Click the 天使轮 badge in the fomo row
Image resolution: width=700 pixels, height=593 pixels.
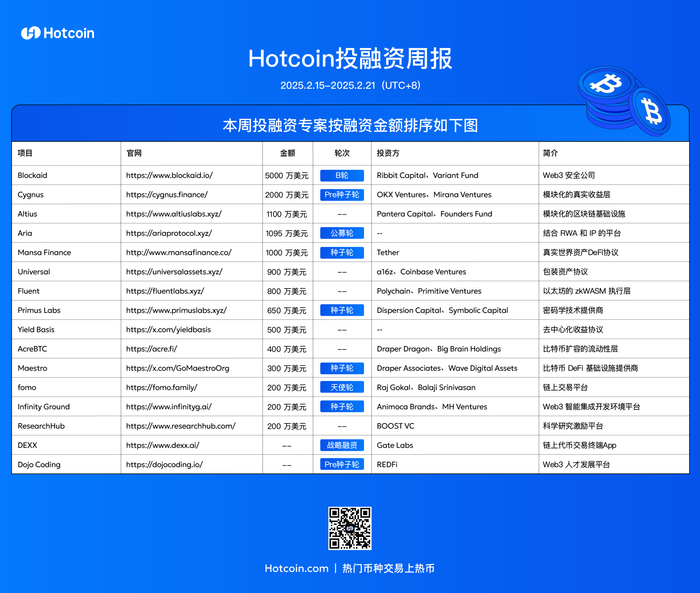[x=342, y=387]
